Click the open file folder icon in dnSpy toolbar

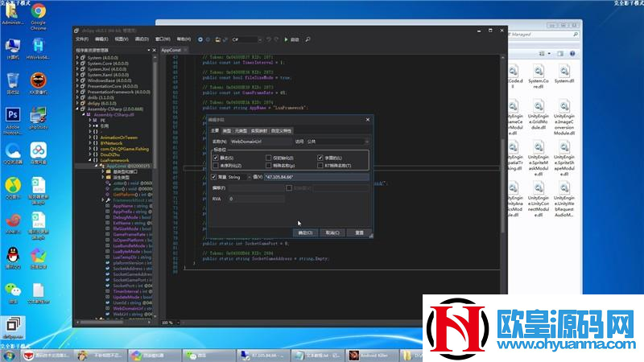(x=217, y=39)
